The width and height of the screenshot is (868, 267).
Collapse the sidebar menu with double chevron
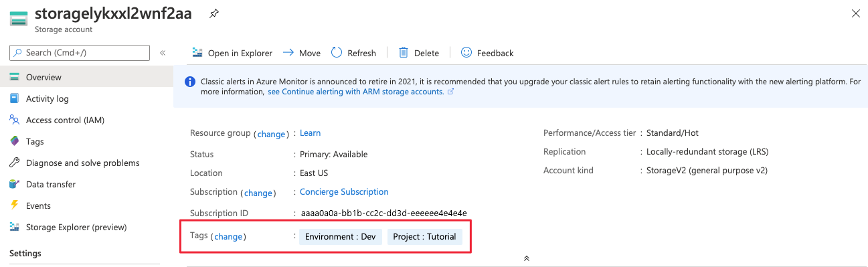[x=163, y=53]
